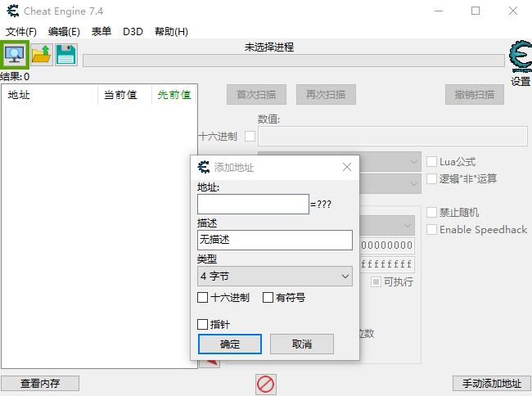Open the process list monitor icon
532x396 pixels.
click(x=14, y=55)
